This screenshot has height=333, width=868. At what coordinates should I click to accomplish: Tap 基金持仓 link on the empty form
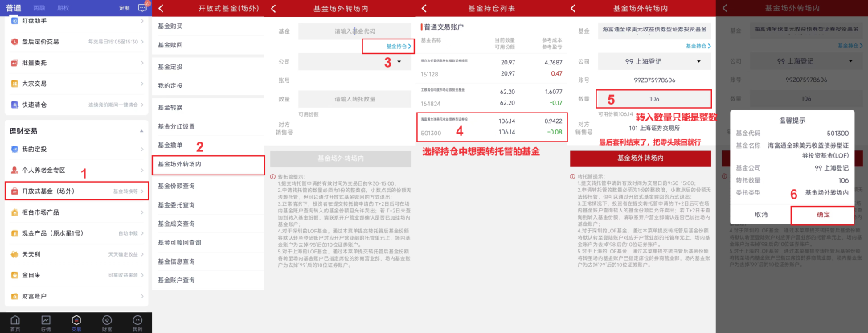pyautogui.click(x=399, y=47)
